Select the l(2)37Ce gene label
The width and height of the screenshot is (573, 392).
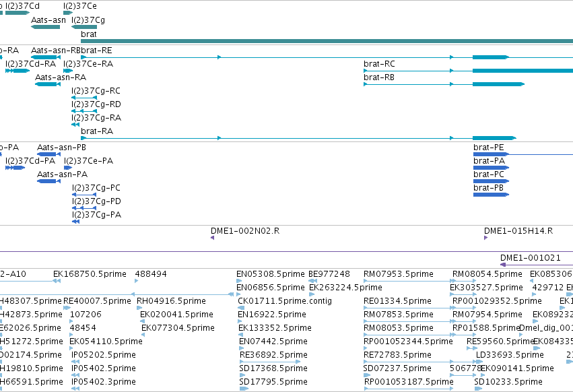80,6
